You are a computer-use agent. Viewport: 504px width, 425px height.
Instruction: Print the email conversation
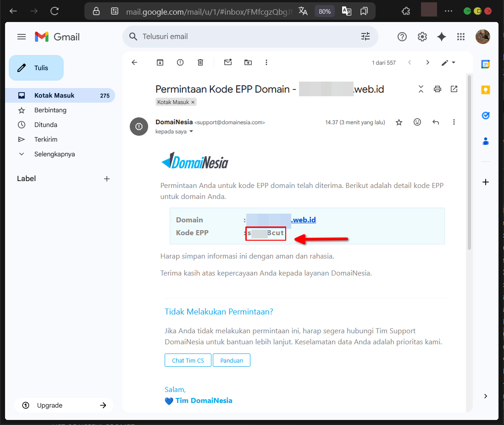(437, 89)
